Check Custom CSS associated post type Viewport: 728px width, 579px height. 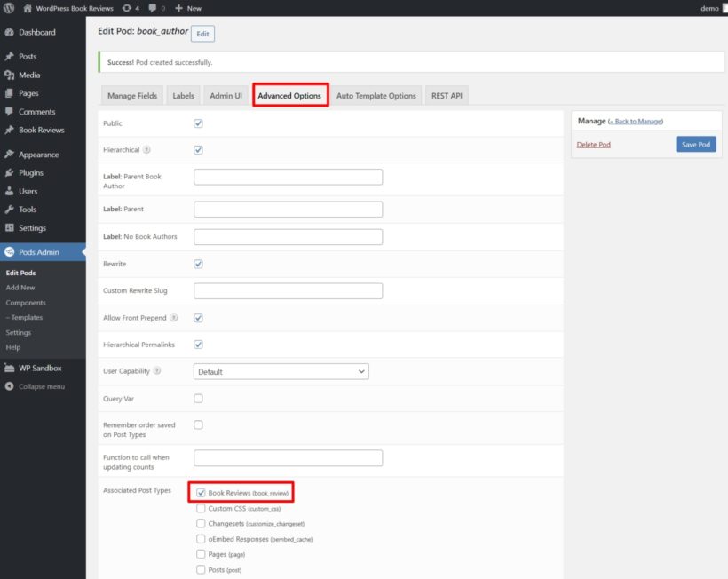201,508
